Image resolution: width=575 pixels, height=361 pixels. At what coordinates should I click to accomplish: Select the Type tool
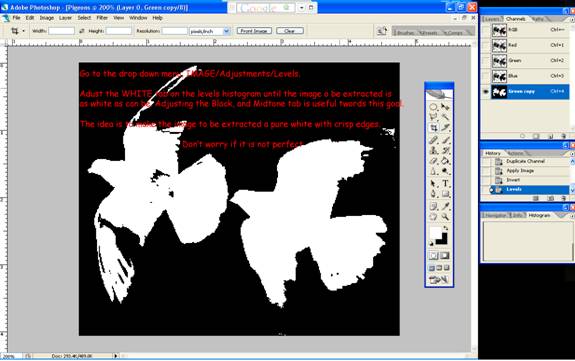pyautogui.click(x=445, y=183)
